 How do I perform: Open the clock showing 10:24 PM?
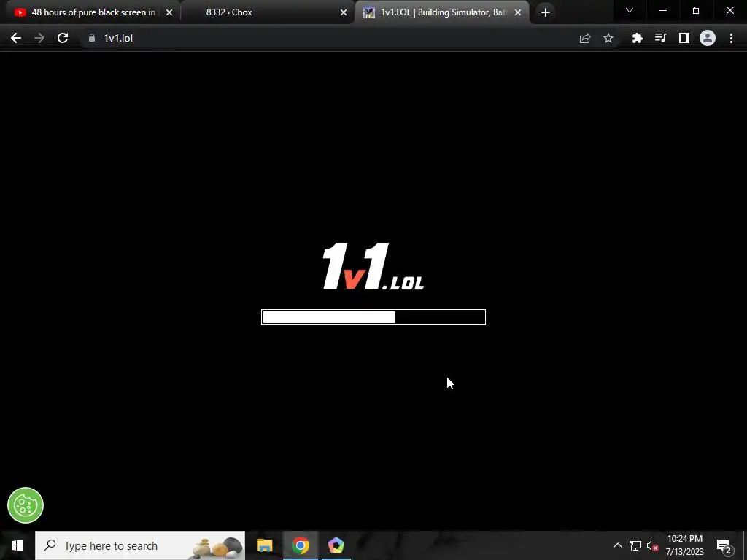684,545
